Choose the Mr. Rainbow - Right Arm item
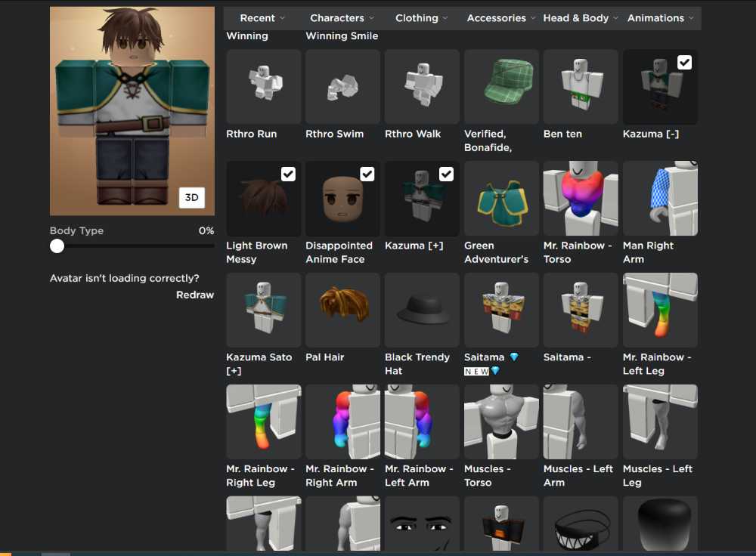Viewport: 756px width, 556px height. click(x=342, y=422)
